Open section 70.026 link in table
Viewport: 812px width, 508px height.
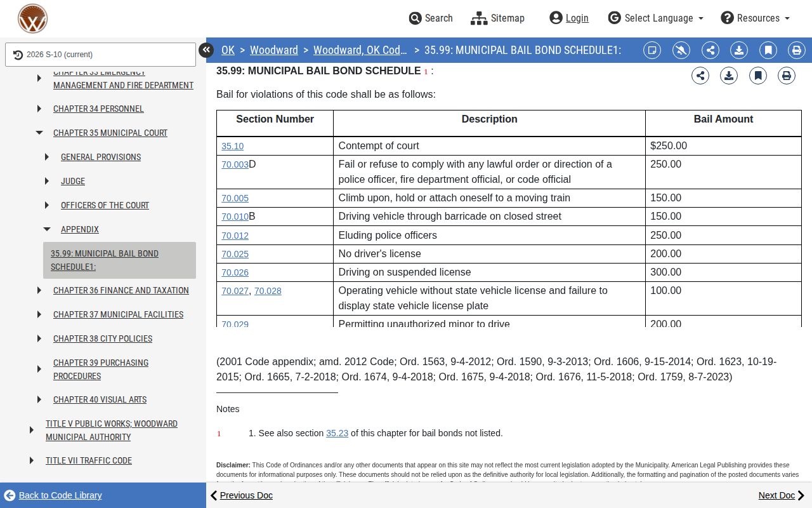235,272
